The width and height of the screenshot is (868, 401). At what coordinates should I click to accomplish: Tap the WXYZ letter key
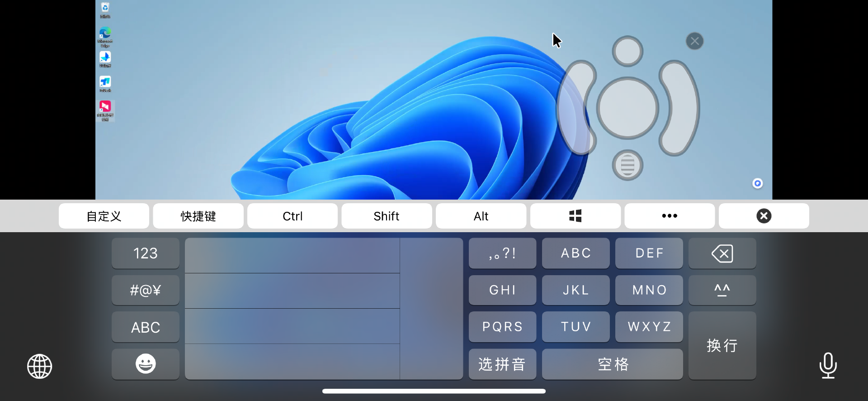(x=649, y=327)
